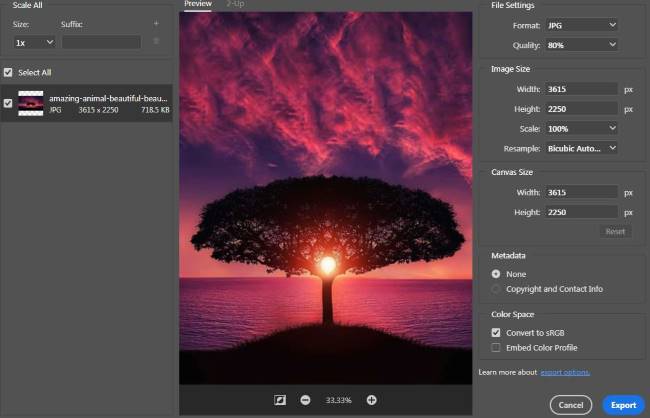This screenshot has height=418, width=650.
Task: Toggle the Select All checkbox
Action: (8, 73)
